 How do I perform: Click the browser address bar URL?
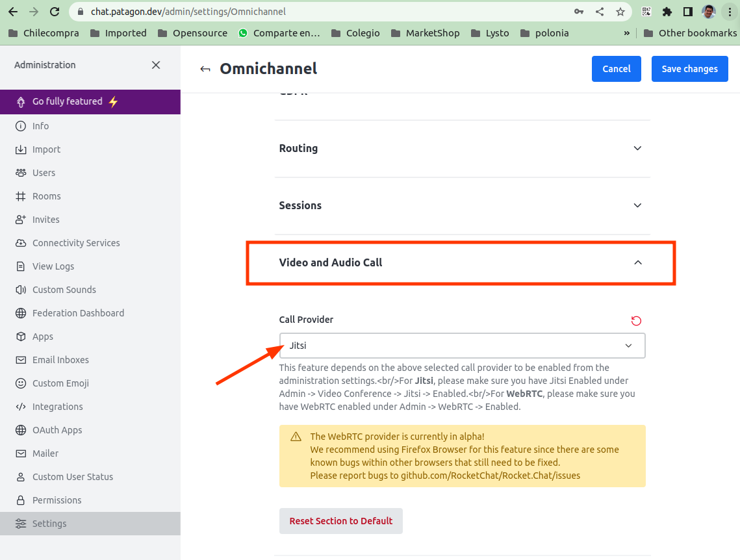point(188,12)
